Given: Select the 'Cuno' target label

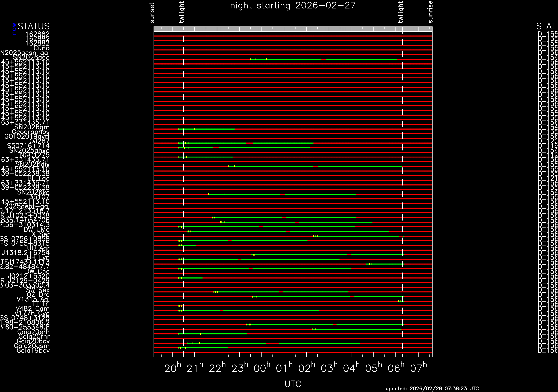Looking at the screenshot, I should coord(42,48).
